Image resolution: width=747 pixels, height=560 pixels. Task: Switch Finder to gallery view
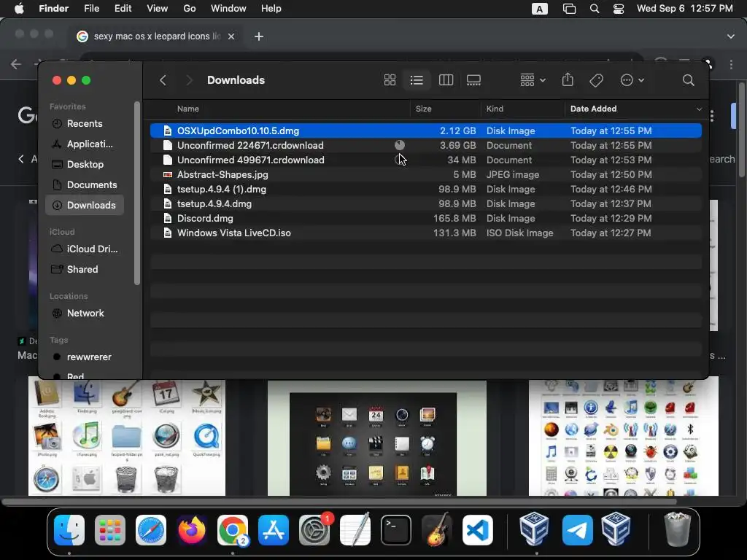pyautogui.click(x=473, y=80)
